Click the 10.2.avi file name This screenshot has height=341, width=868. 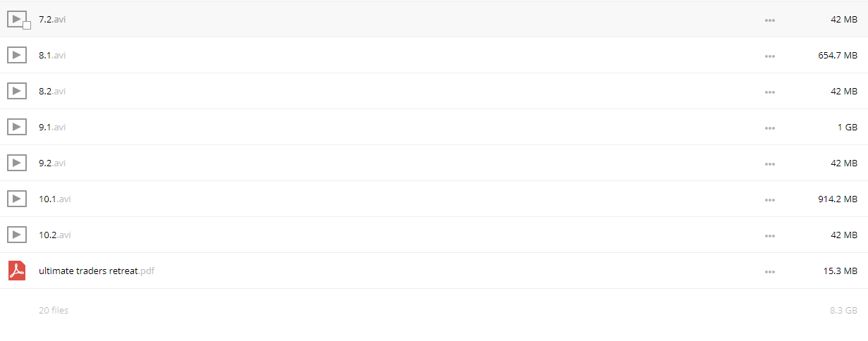tap(55, 235)
